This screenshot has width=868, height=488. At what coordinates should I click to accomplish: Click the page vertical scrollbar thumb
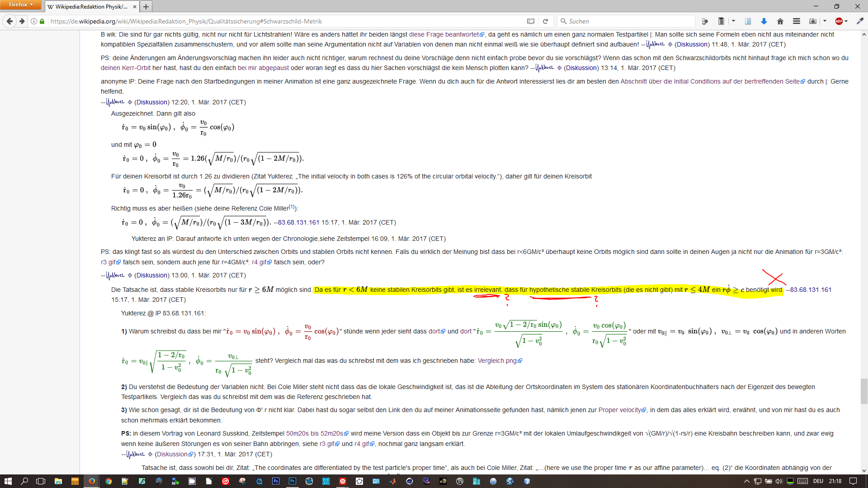pyautogui.click(x=864, y=391)
